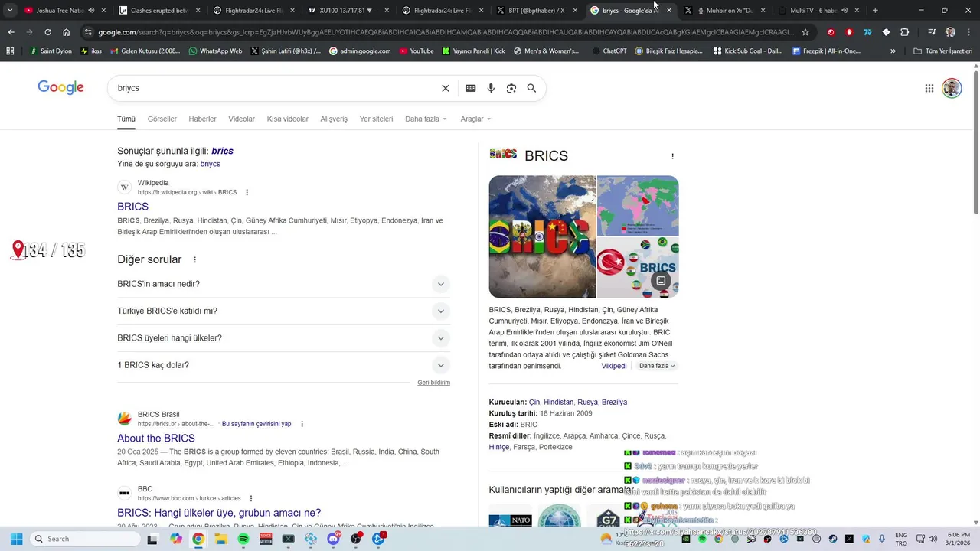The image size is (980, 551).
Task: Switch to the "Görseller" tab
Action: tap(162, 119)
